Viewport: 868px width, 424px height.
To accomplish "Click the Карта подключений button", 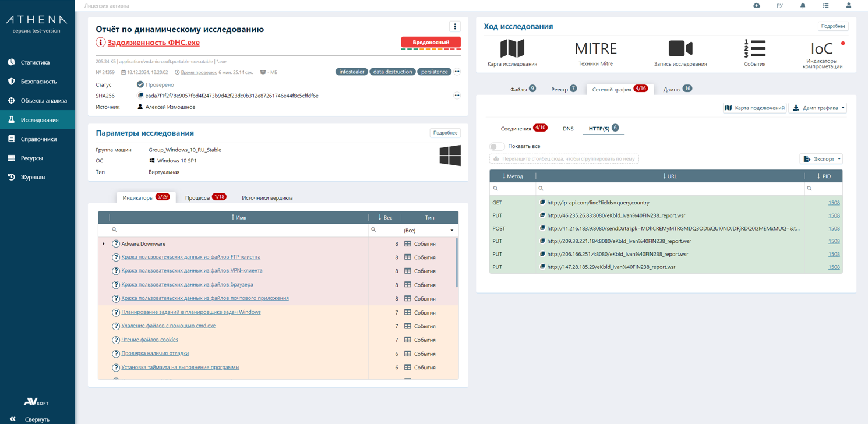I will (x=754, y=108).
